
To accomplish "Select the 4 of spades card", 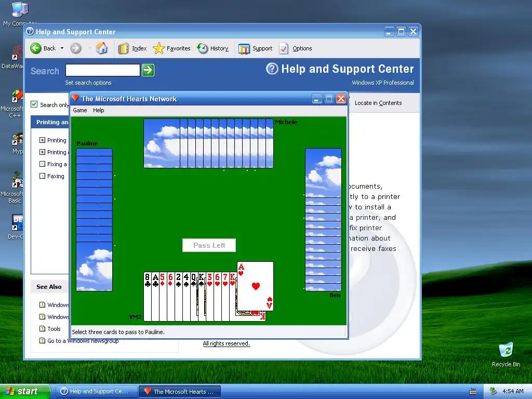I will point(187,296).
